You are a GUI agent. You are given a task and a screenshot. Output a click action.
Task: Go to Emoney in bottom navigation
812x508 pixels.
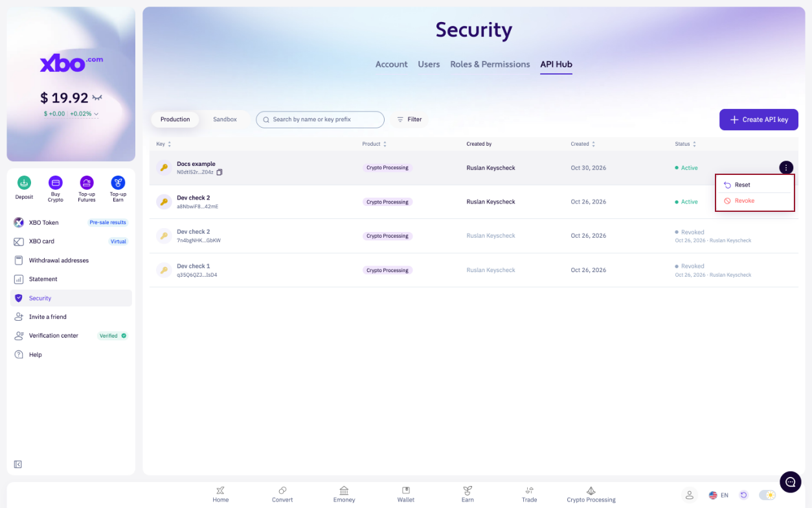tap(344, 494)
